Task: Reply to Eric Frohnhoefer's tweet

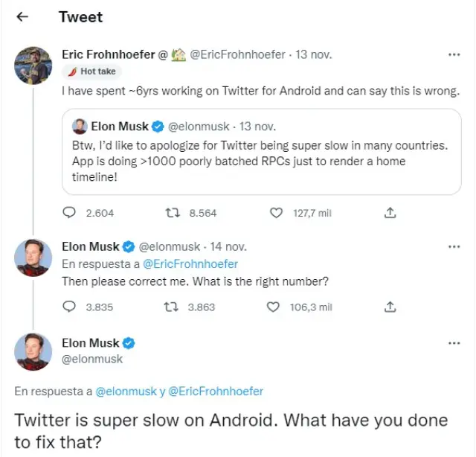Action: coord(70,213)
